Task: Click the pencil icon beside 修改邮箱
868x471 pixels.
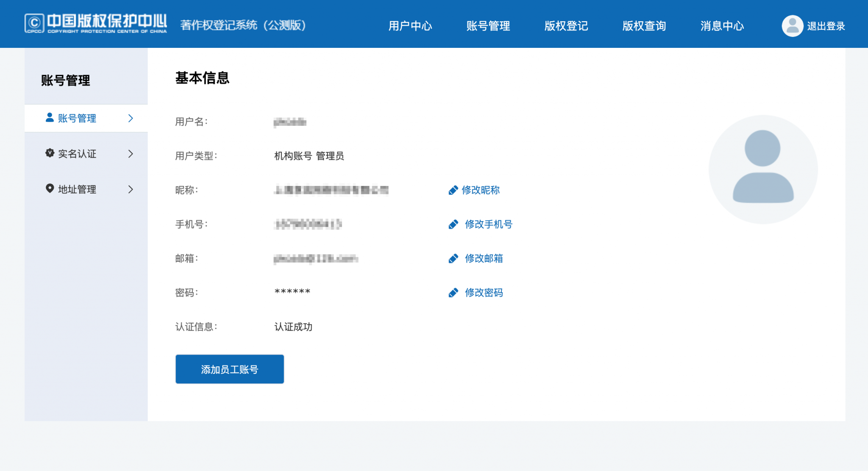Action: pos(453,258)
